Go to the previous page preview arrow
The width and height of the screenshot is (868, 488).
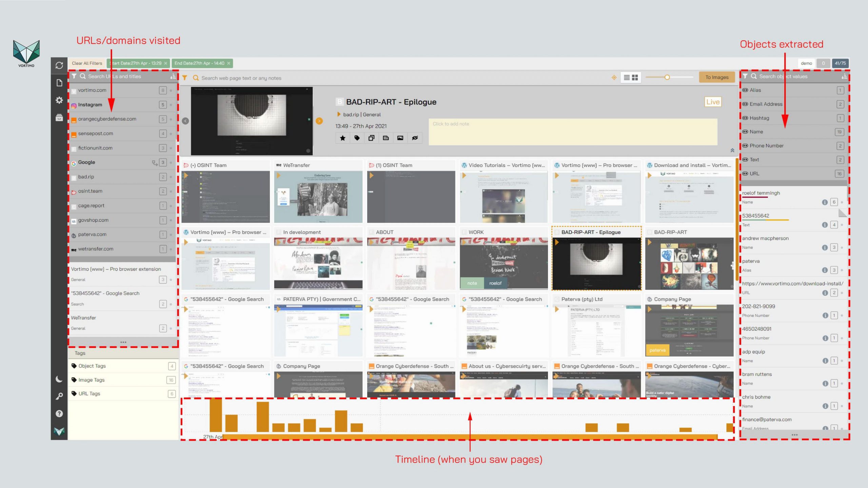pos(185,121)
